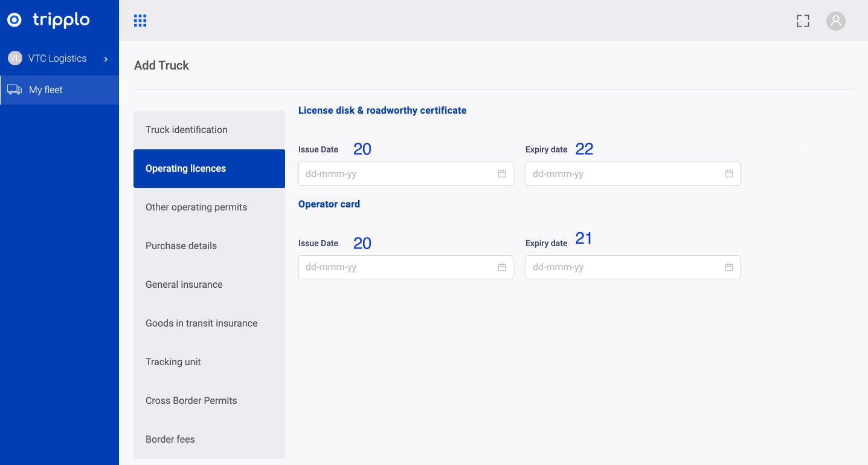Toggle fullscreen mode icon

(803, 21)
